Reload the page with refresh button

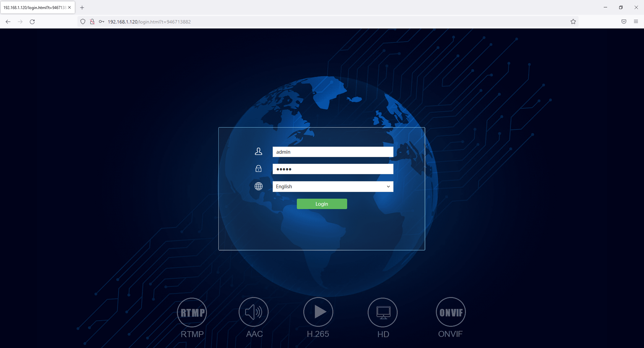click(x=32, y=22)
